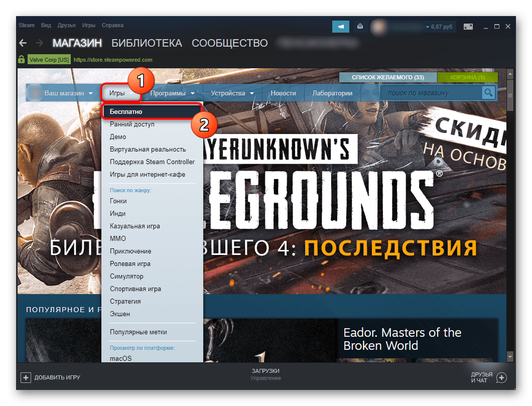This screenshot has height=406, width=532.
Task: Click the forward navigation arrow
Action: [39, 43]
